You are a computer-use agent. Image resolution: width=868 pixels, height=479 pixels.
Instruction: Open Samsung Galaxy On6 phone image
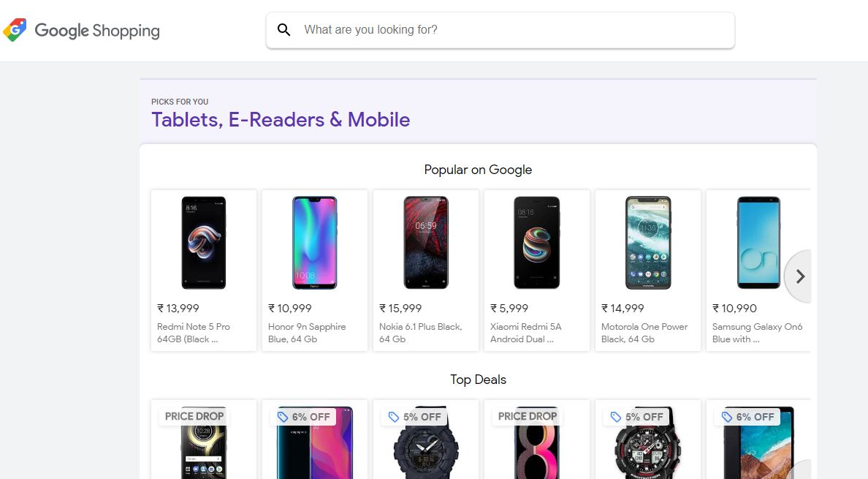point(758,242)
